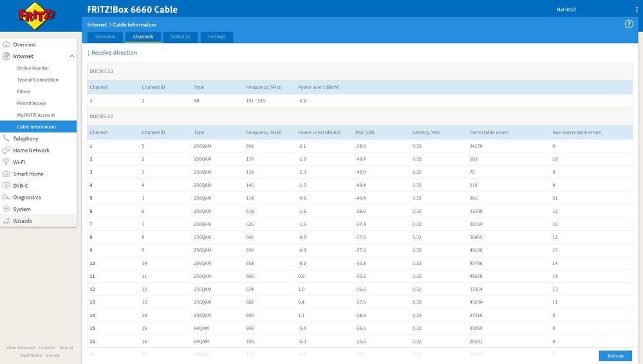Open the three-dot options menu
The image size is (643, 364).
(636, 10)
